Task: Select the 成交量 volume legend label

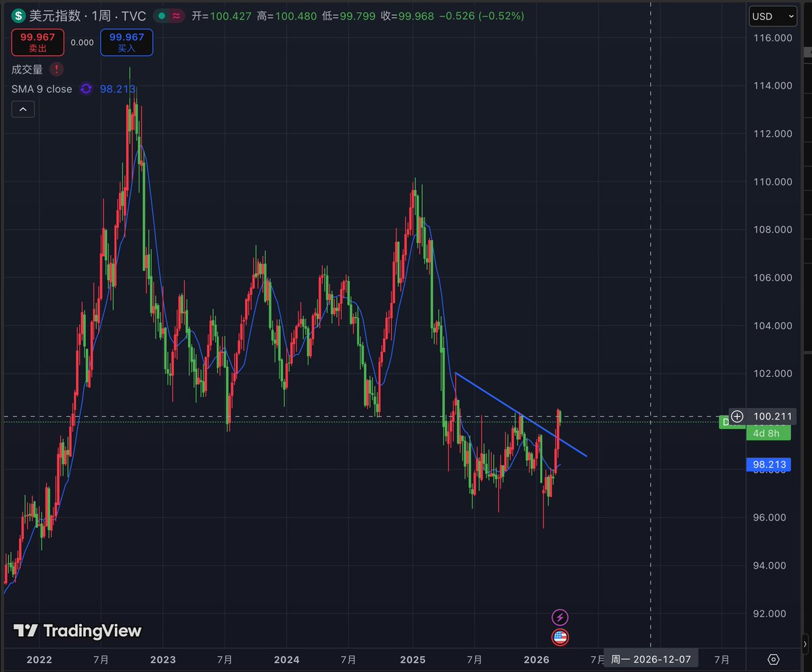Action: click(x=28, y=69)
